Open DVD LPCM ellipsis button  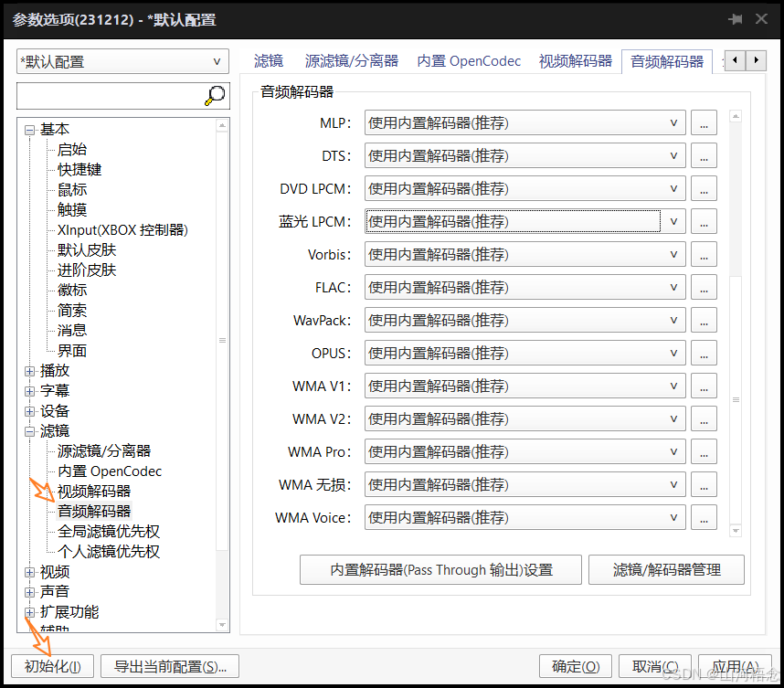click(704, 189)
